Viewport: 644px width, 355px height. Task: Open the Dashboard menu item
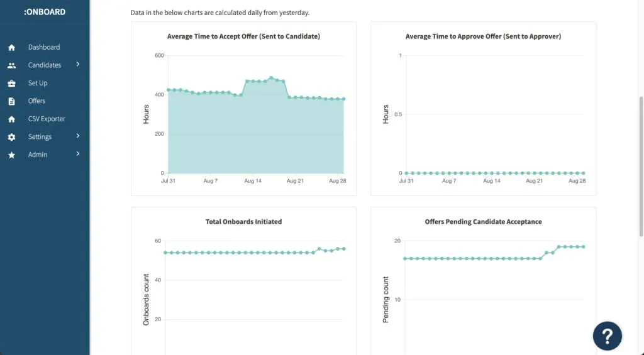44,47
